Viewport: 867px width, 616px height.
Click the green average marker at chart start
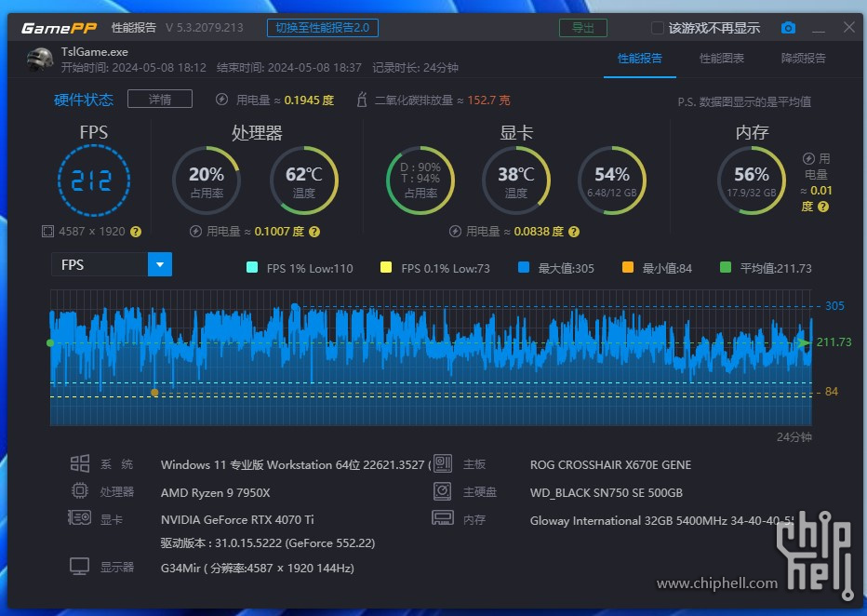(50, 342)
